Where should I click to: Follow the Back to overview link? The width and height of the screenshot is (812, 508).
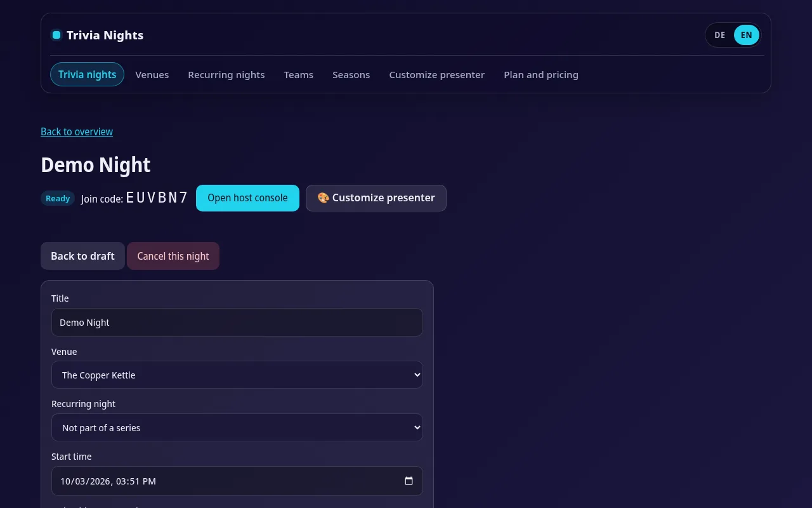pyautogui.click(x=77, y=131)
